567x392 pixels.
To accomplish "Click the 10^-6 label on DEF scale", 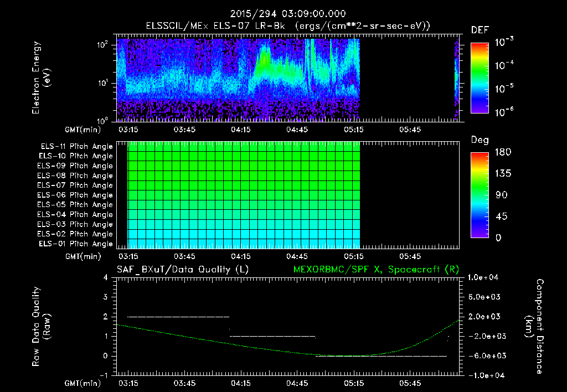I will pos(504,112).
